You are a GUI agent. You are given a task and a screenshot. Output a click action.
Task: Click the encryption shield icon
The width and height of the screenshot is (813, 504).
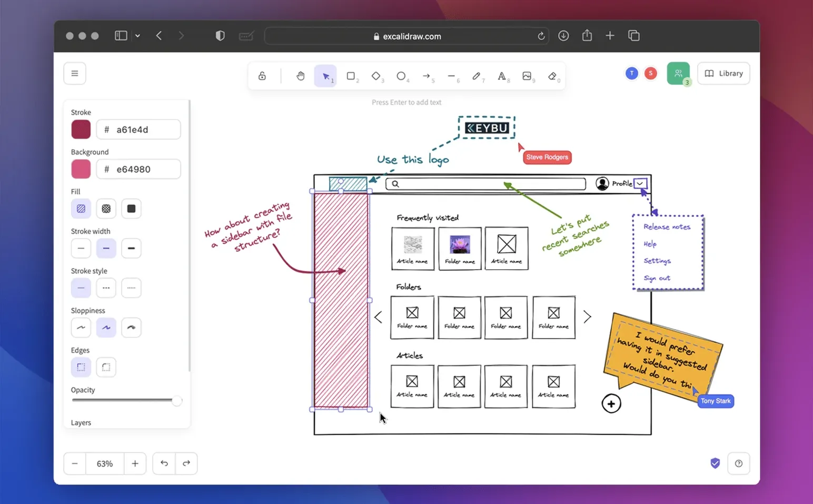(715, 463)
